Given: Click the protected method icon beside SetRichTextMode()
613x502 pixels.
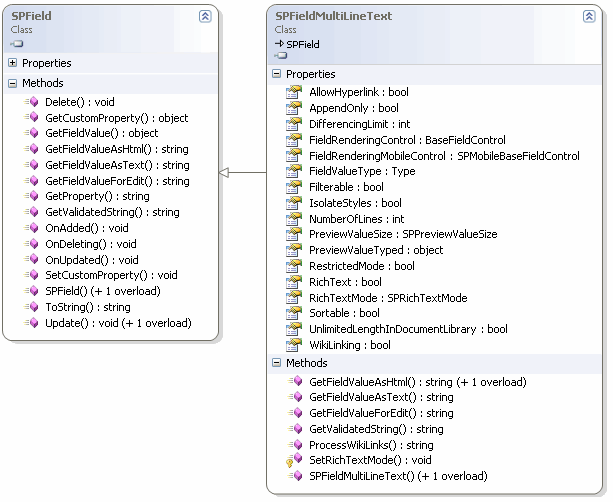Looking at the screenshot, I should (295, 460).
